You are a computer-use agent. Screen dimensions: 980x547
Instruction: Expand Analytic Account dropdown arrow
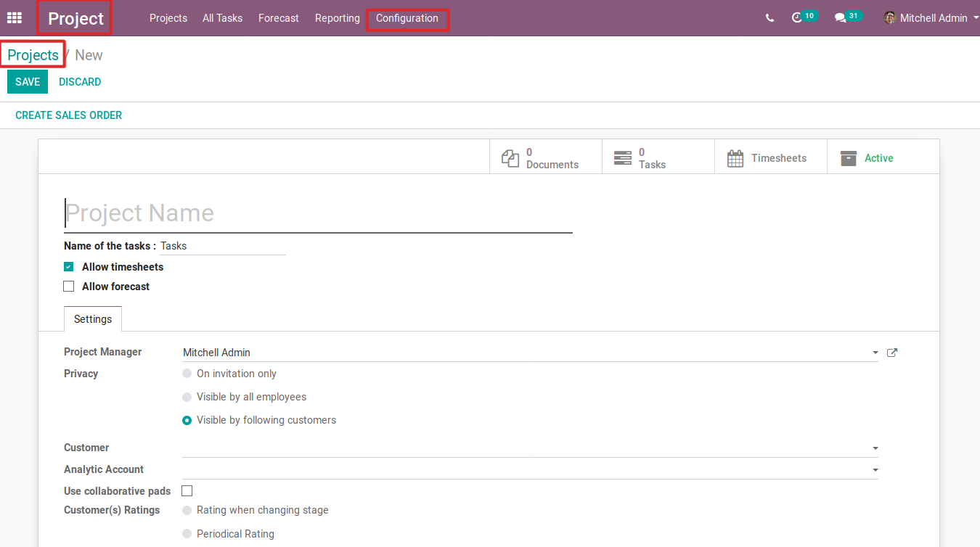pyautogui.click(x=875, y=471)
